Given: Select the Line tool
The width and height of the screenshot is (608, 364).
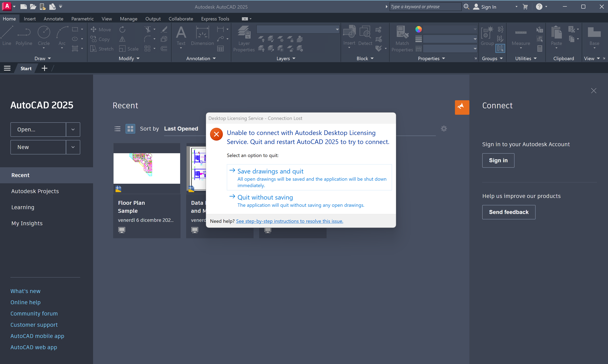Looking at the screenshot, I should [x=7, y=36].
